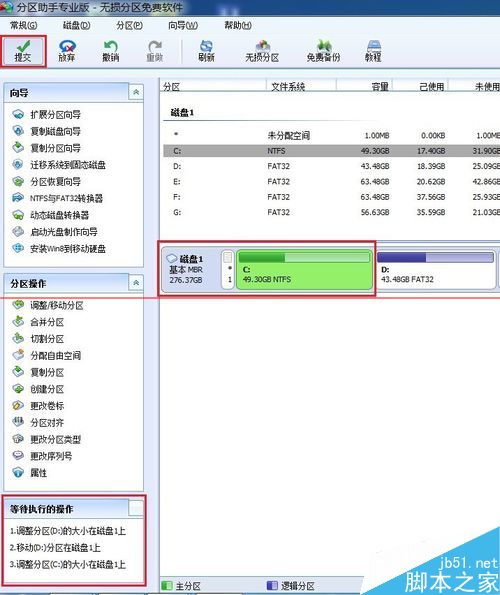The height and width of the screenshot is (595, 500).
Task: Click the 提交 (Apply) toolbar icon
Action: pos(23,52)
